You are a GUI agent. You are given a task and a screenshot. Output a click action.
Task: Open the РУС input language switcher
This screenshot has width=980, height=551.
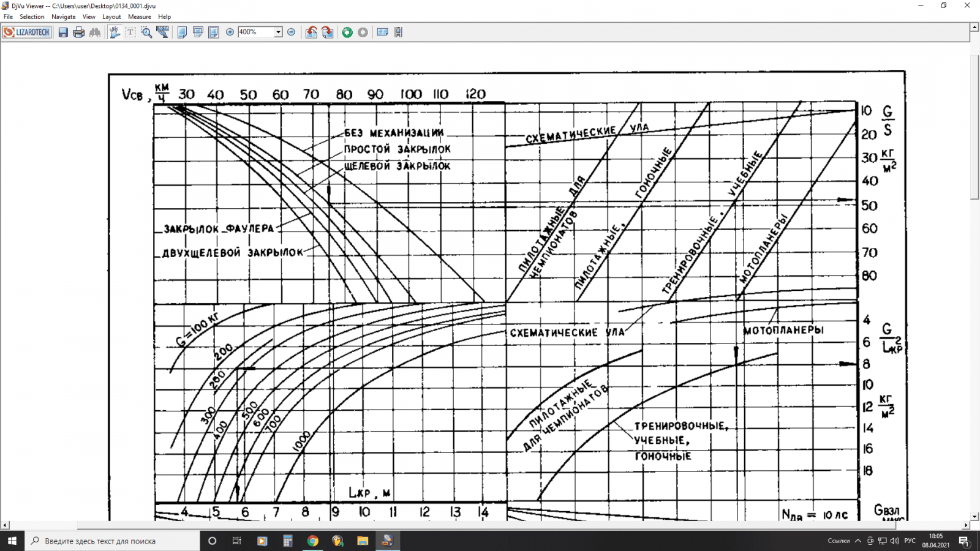910,541
